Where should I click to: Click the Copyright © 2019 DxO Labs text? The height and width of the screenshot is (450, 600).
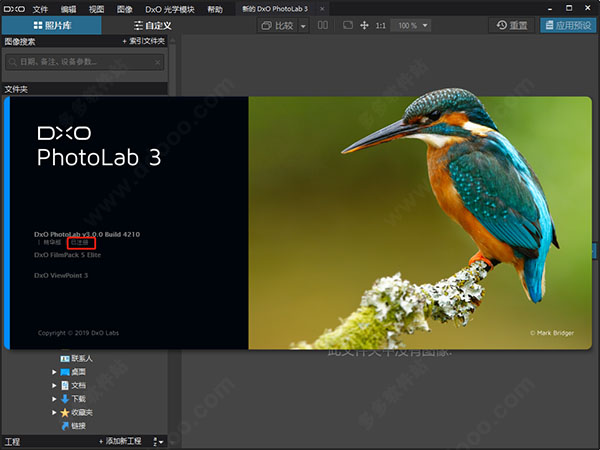[x=78, y=333]
